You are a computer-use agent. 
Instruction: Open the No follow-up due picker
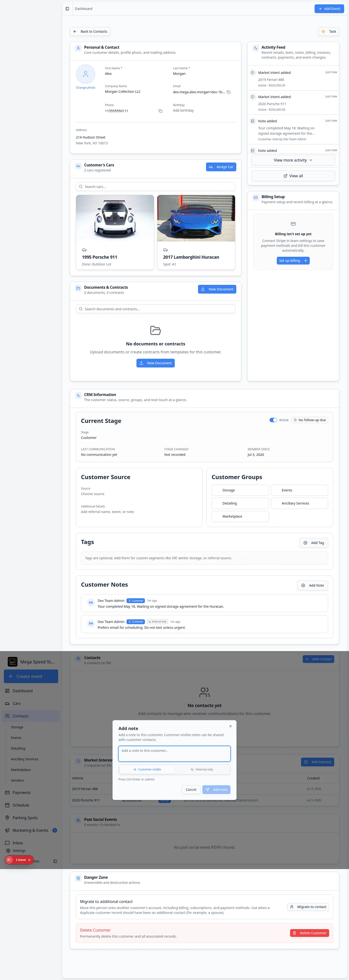[309, 420]
